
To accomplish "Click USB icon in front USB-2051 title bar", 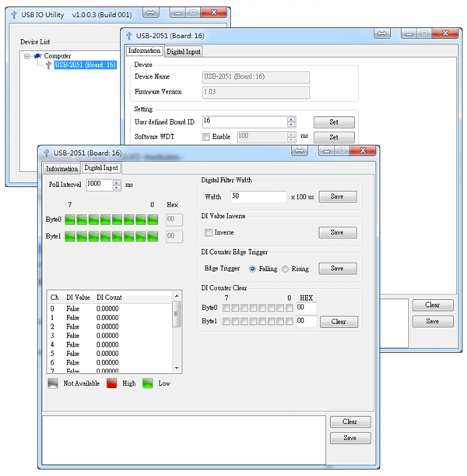I will point(47,153).
